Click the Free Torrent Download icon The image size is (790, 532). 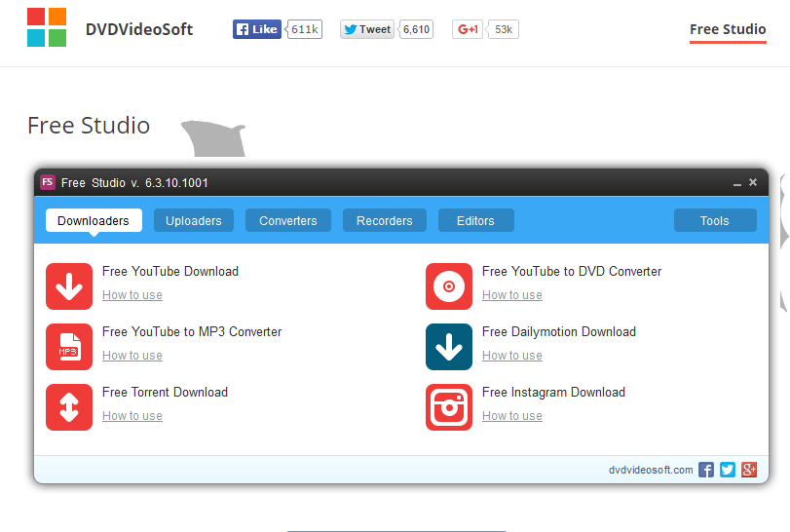pos(69,407)
